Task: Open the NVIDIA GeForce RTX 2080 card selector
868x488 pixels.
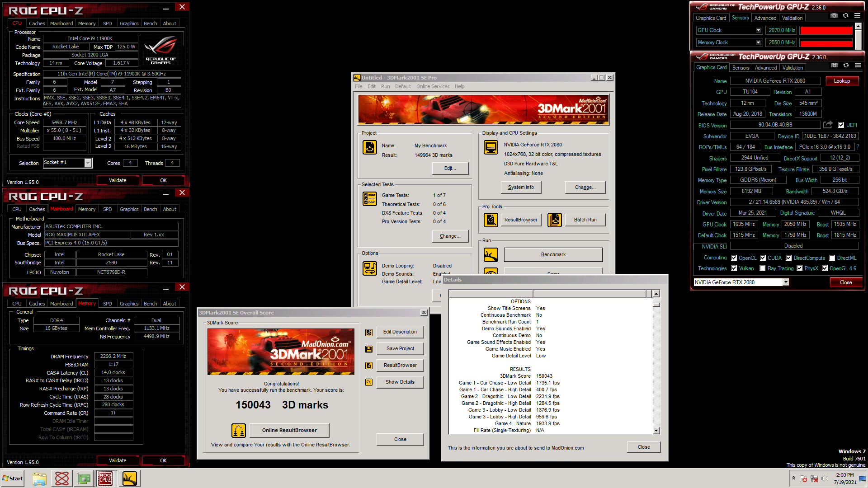Action: point(786,282)
